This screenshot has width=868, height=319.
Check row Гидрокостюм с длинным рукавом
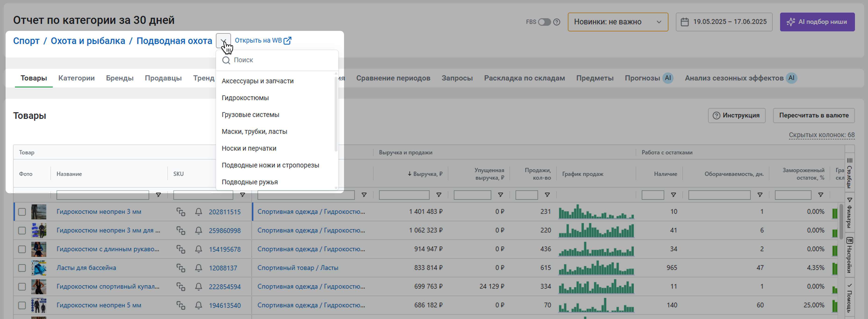(22, 249)
